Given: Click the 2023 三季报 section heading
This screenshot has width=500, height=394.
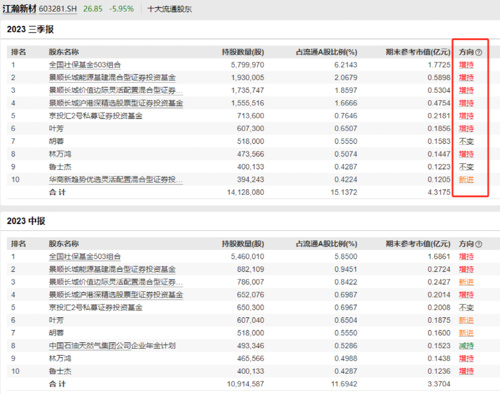Looking at the screenshot, I should pos(30,29).
